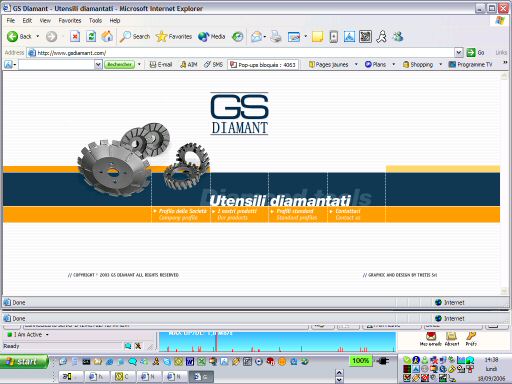Toggle the I Am Active status
The height and width of the screenshot is (384, 512).
tap(28, 334)
